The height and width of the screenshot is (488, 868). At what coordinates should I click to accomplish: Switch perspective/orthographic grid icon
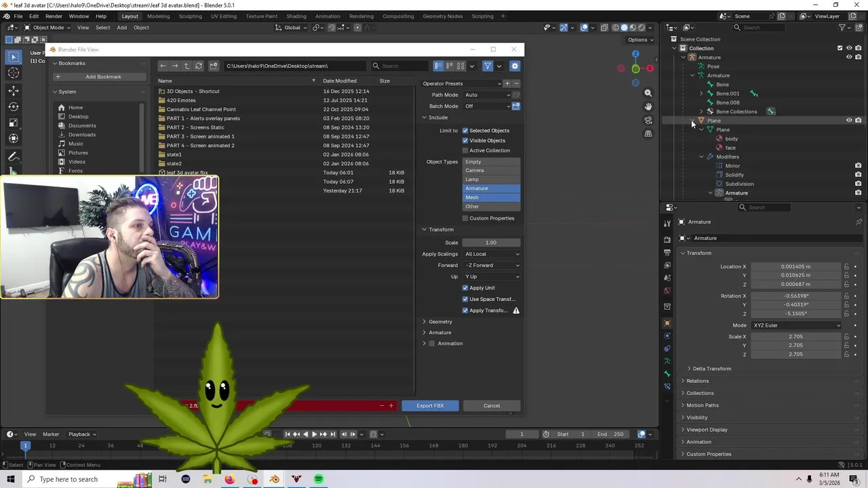tap(648, 134)
